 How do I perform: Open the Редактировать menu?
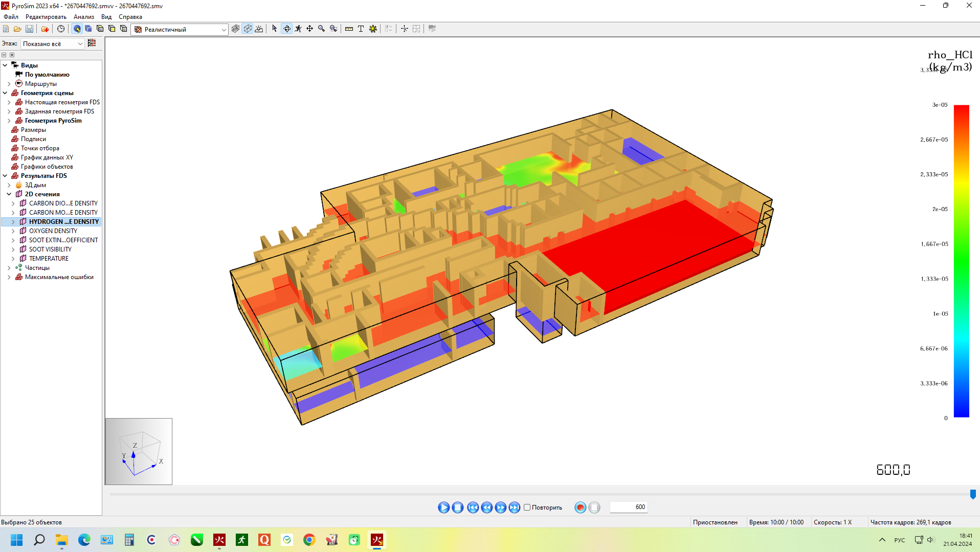click(46, 17)
